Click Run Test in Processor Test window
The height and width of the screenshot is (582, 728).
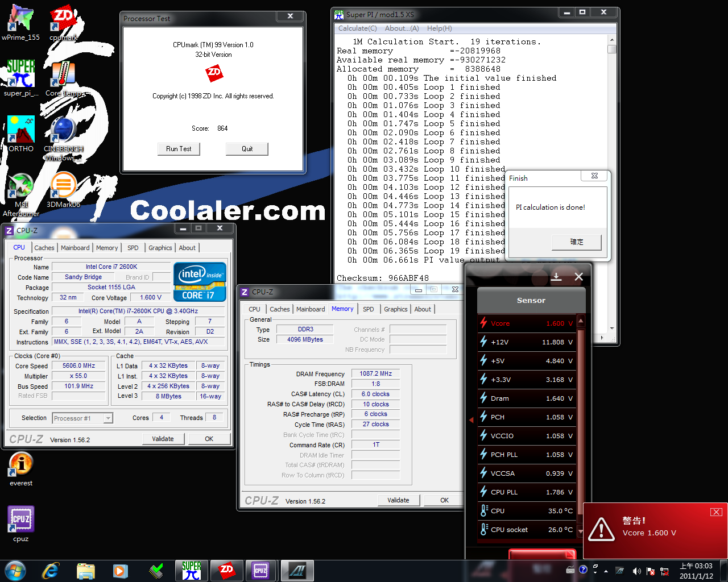coord(179,149)
